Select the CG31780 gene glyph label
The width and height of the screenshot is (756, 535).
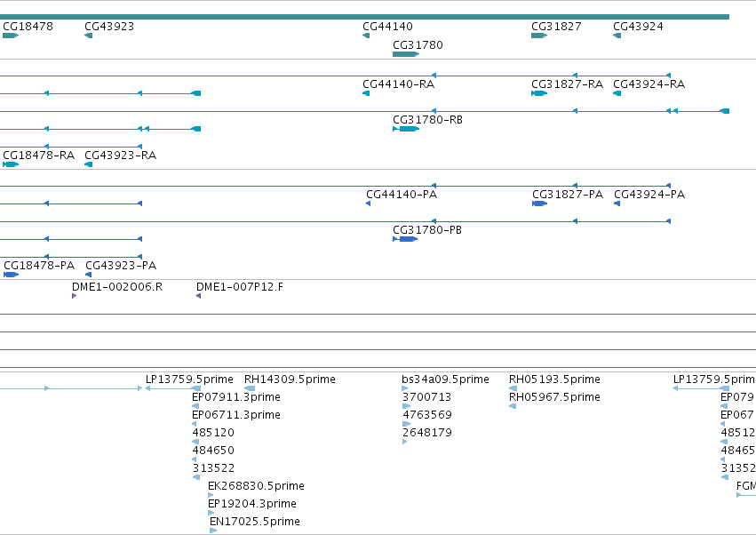tap(418, 44)
